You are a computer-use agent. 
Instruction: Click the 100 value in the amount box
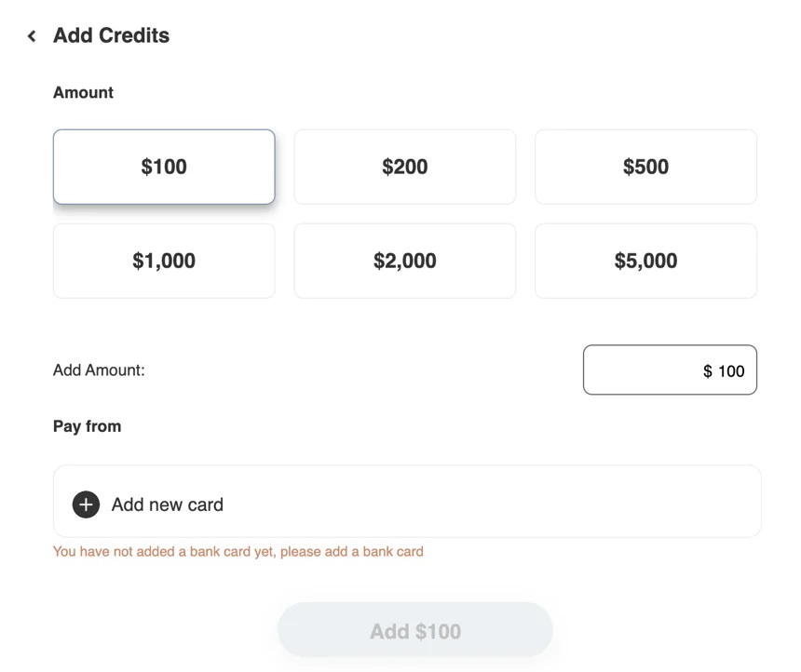pyautogui.click(x=731, y=371)
